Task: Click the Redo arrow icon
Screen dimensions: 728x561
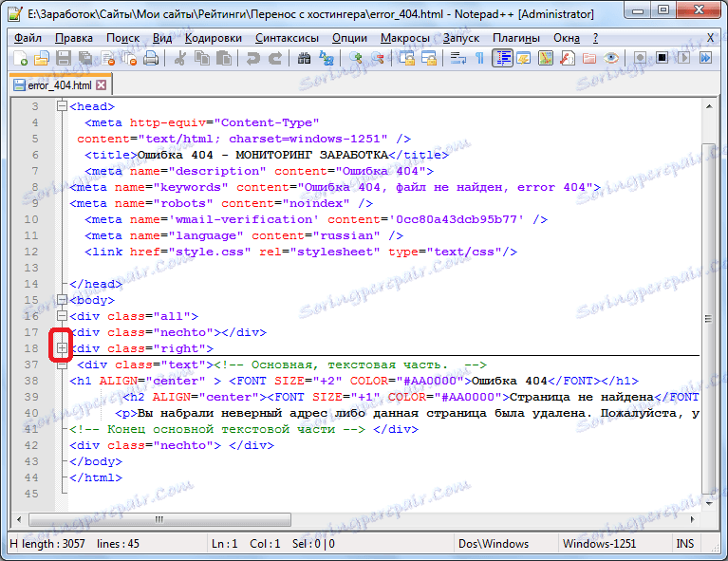Action: 275,59
